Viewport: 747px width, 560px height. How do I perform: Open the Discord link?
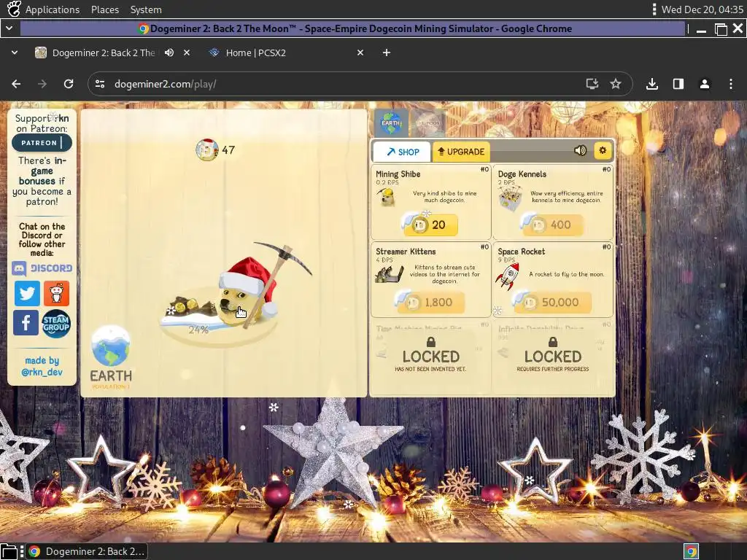[42, 268]
